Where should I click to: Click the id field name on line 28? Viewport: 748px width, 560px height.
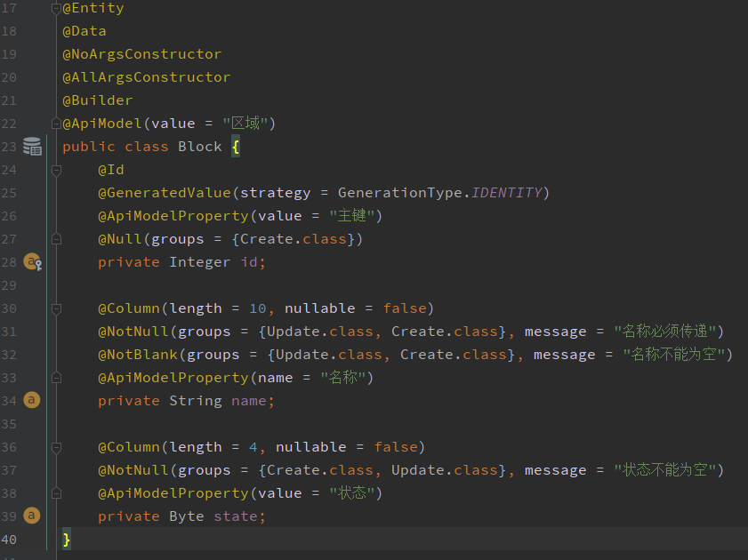[x=249, y=262]
